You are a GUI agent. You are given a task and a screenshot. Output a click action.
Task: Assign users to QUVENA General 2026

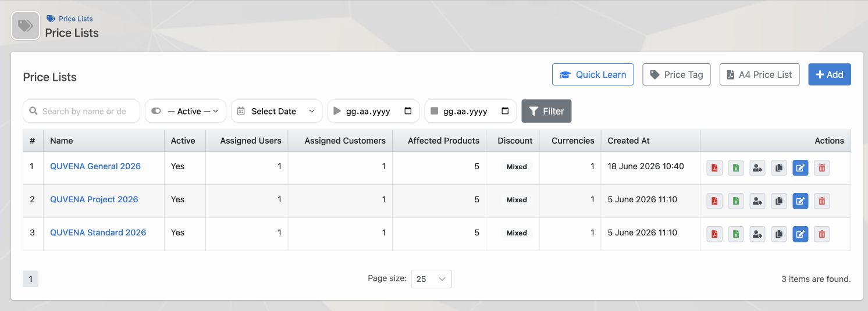pos(757,168)
